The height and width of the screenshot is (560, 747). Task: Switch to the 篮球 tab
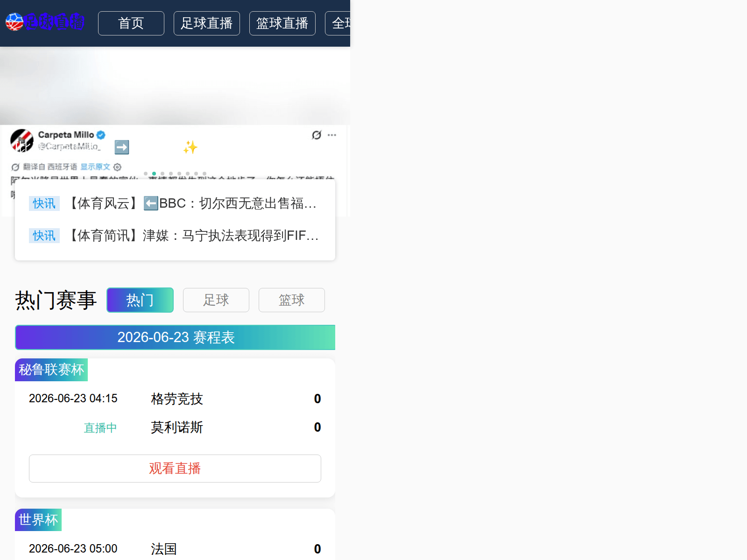[x=292, y=300]
